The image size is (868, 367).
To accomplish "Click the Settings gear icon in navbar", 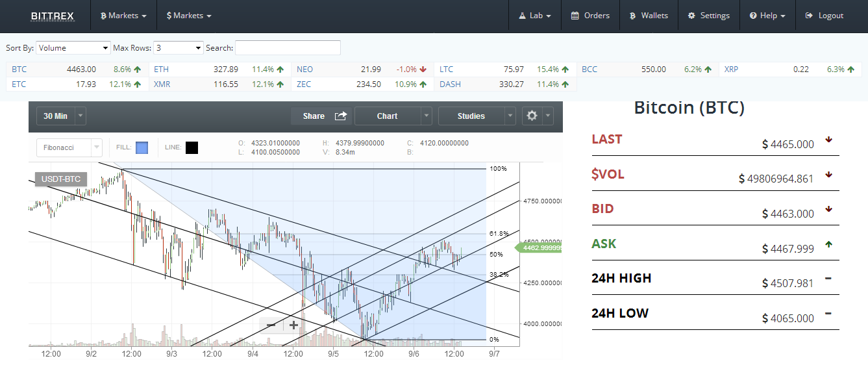I will click(691, 16).
